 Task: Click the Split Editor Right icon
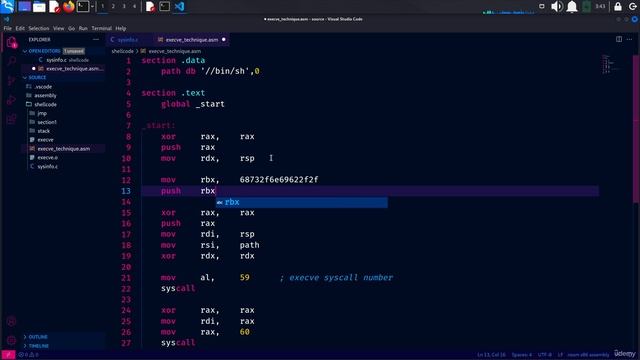pyautogui.click(x=619, y=40)
